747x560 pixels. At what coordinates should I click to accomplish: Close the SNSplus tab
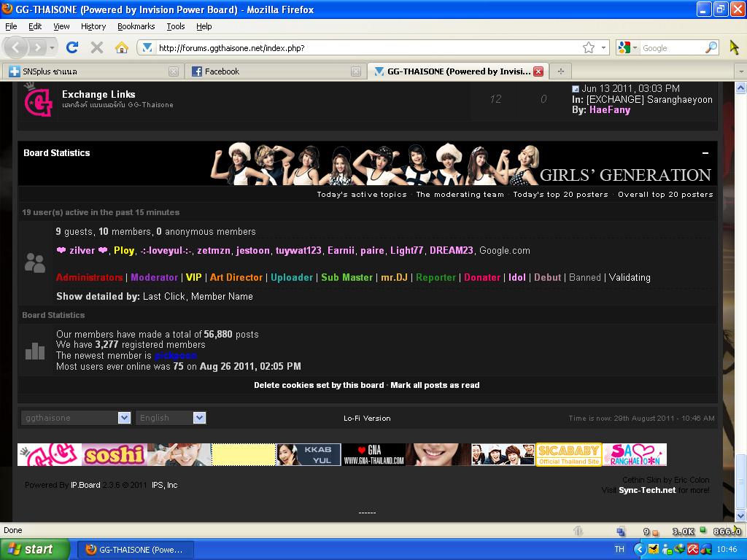tap(174, 71)
